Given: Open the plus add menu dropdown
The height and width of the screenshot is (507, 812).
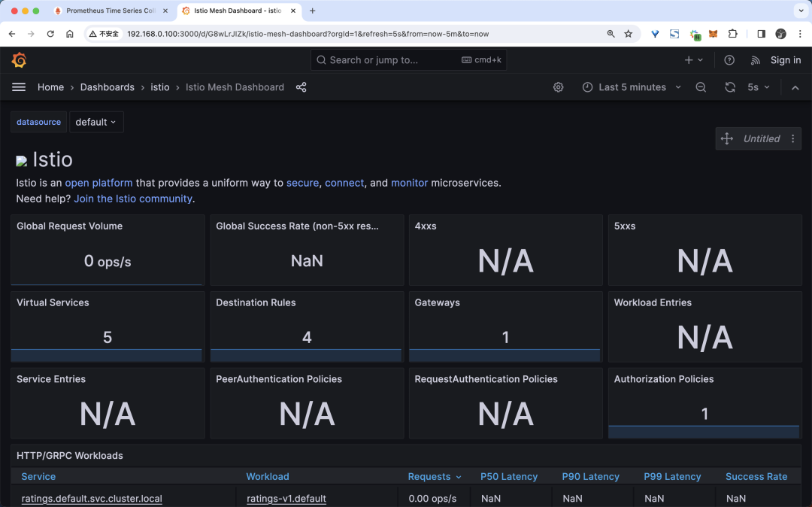Looking at the screenshot, I should (693, 60).
